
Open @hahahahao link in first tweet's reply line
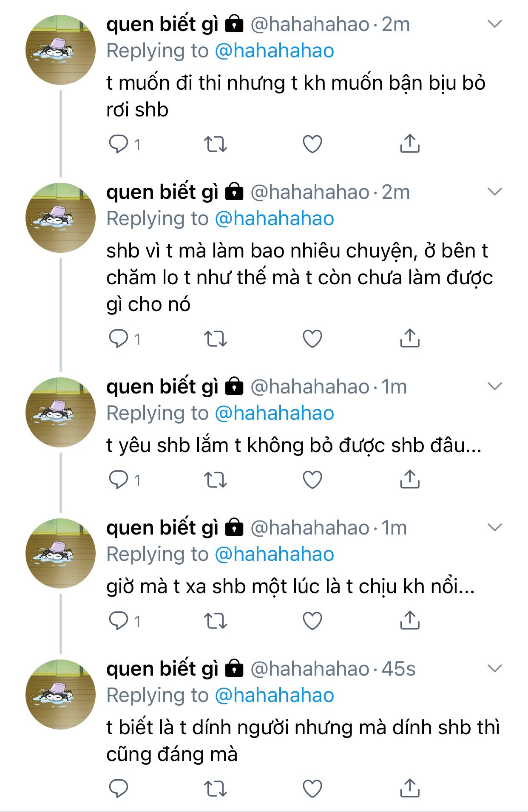[274, 51]
